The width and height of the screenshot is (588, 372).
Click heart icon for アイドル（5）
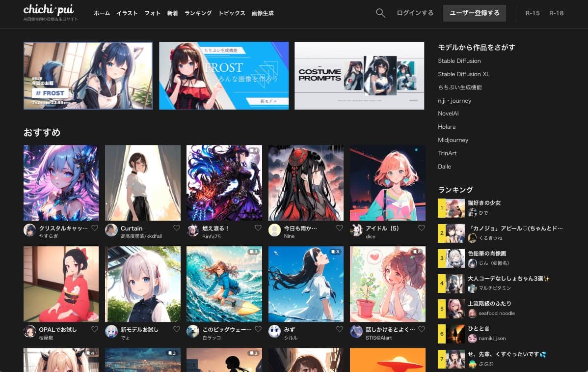point(421,228)
